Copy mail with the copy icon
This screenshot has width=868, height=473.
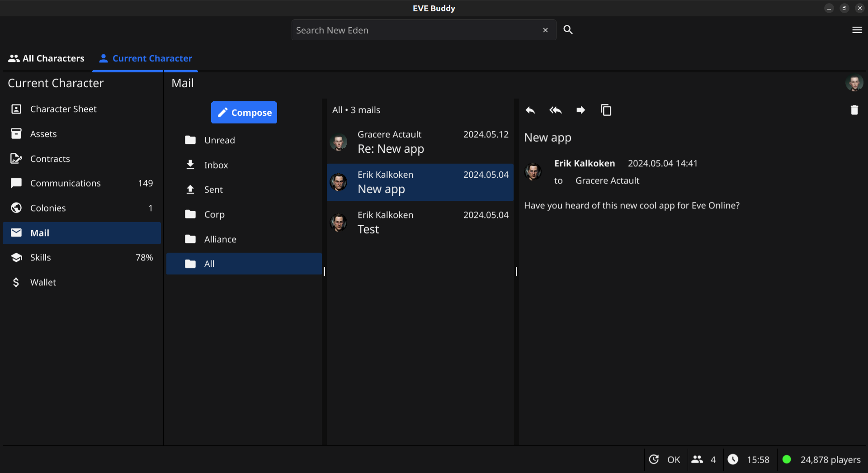(606, 110)
